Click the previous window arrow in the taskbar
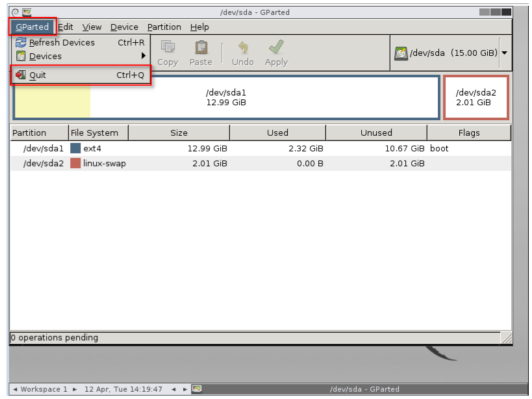The height and width of the screenshot is (399, 532). coord(173,389)
